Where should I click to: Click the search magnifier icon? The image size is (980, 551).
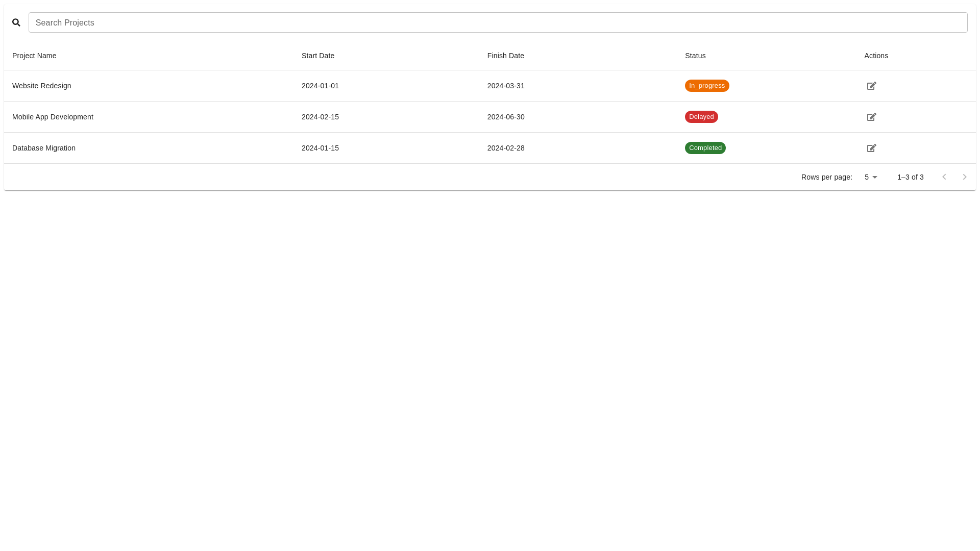pyautogui.click(x=16, y=22)
